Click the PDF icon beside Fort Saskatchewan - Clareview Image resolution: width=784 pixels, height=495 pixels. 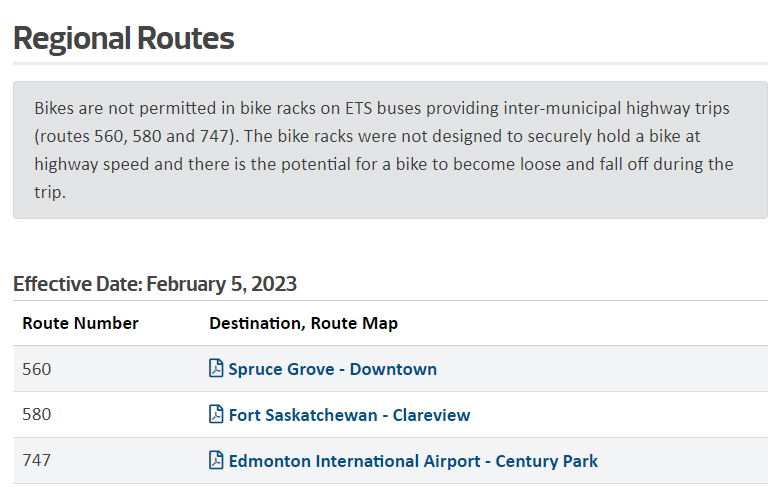216,414
